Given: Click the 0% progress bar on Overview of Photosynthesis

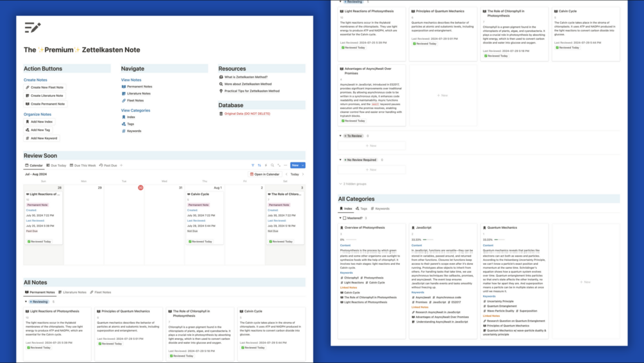Looking at the screenshot, I should pos(351,240).
